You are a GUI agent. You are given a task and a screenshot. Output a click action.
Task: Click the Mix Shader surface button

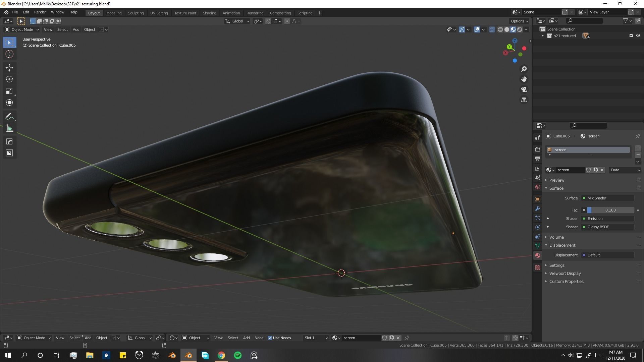coord(608,198)
